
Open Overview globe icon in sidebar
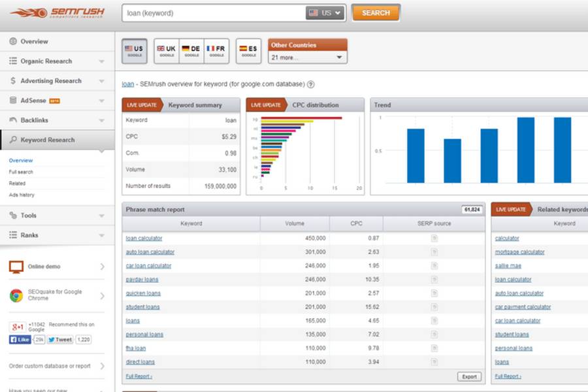click(x=13, y=41)
